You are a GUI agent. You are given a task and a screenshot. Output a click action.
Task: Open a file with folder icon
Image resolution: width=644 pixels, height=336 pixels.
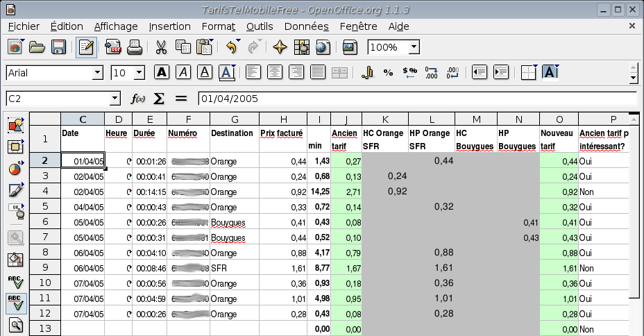point(37,47)
